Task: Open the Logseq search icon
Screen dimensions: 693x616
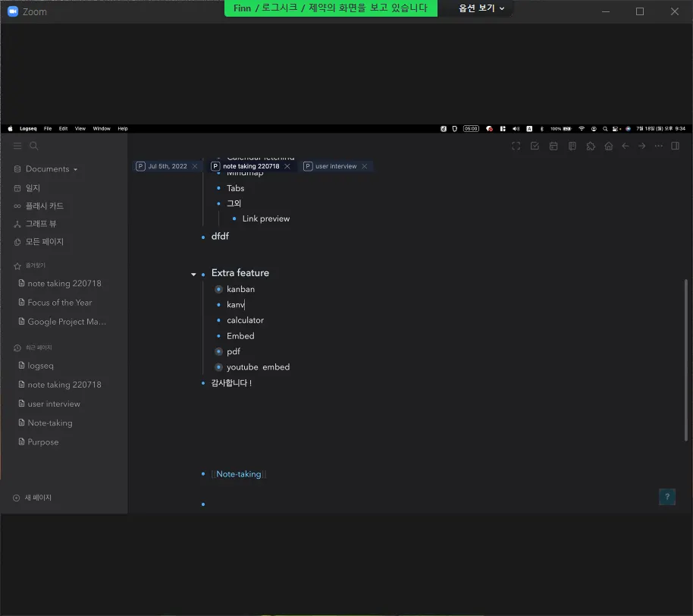Action: pos(33,146)
